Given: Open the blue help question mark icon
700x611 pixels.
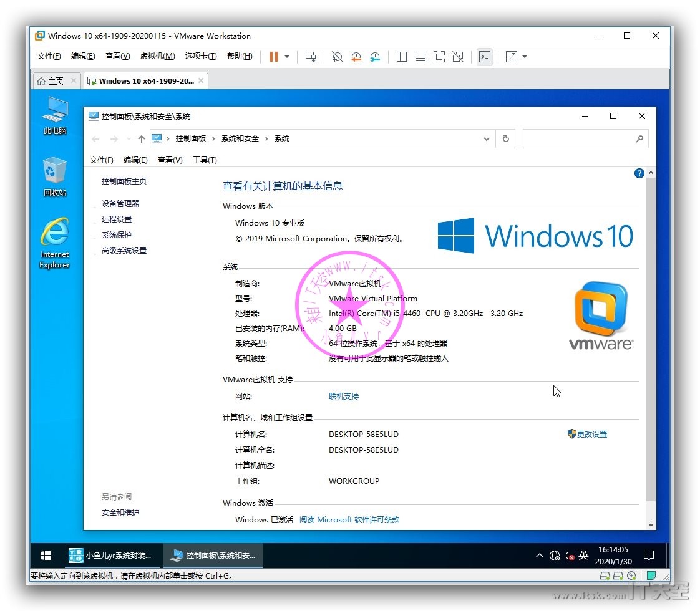Looking at the screenshot, I should point(639,173).
